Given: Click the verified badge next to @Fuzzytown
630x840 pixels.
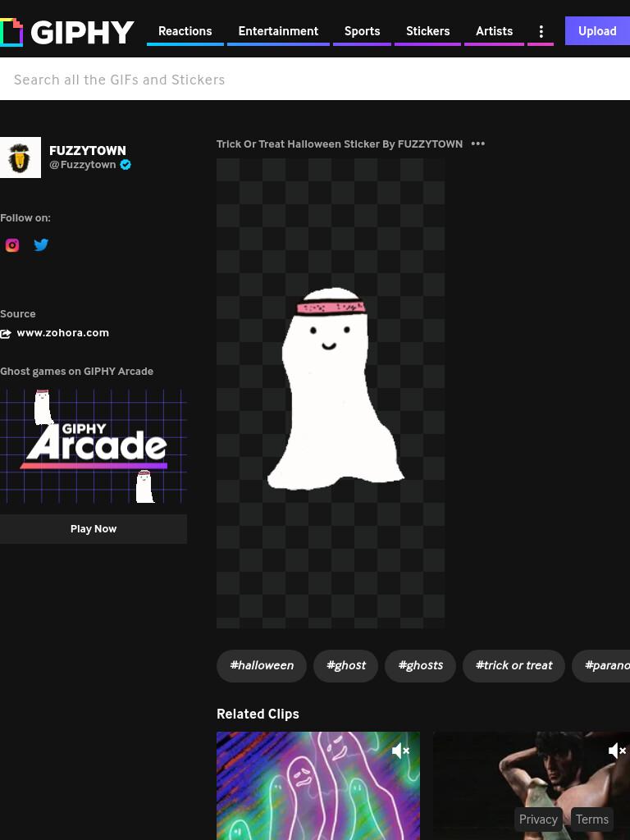Looking at the screenshot, I should click(126, 165).
